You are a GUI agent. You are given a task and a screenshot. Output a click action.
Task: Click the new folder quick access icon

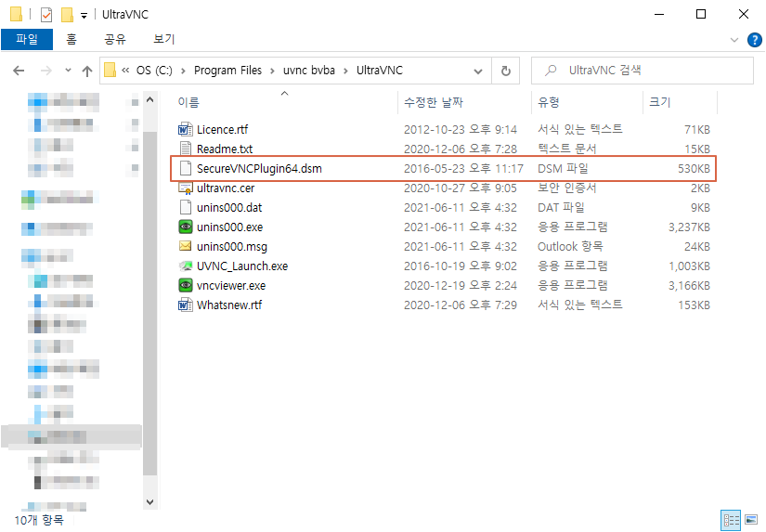[x=67, y=15]
